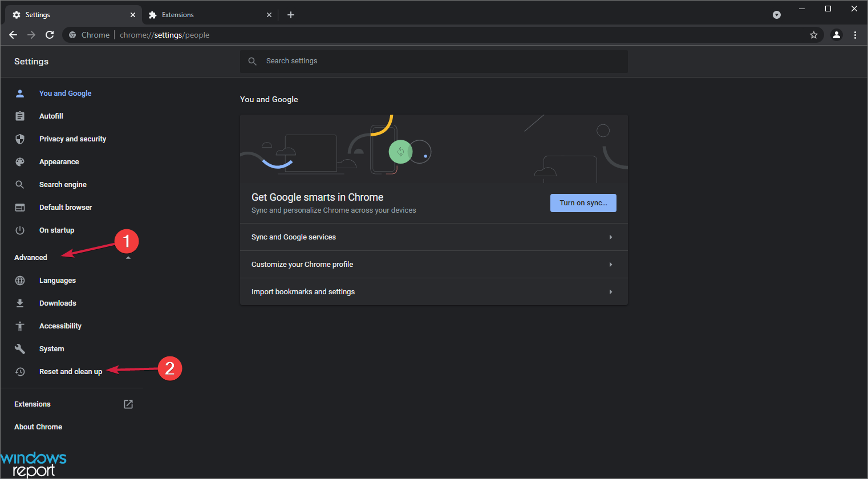Click the Downloads arrow icon

click(x=20, y=303)
